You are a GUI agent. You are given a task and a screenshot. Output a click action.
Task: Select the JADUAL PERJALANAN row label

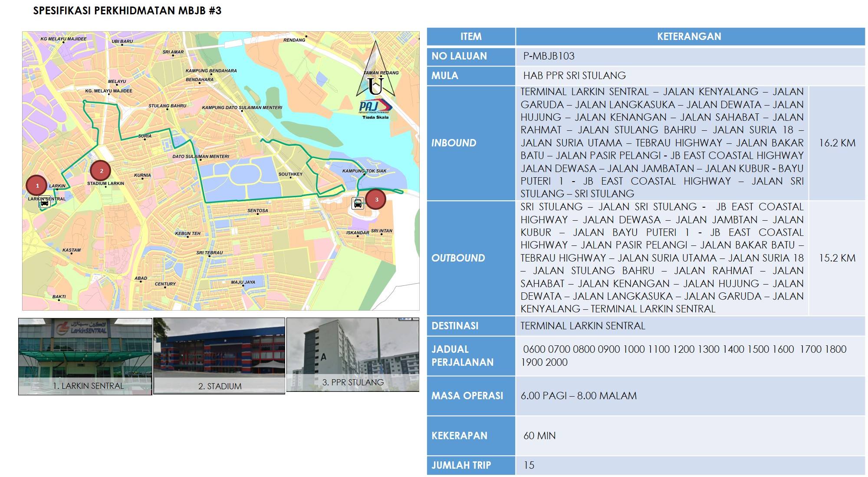tap(462, 356)
